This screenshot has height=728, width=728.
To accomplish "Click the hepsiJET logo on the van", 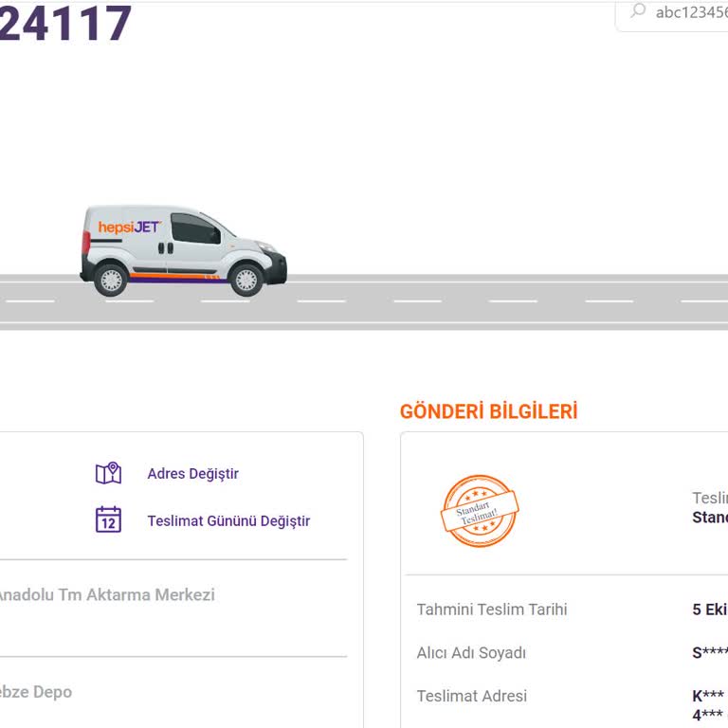I will click(x=129, y=227).
